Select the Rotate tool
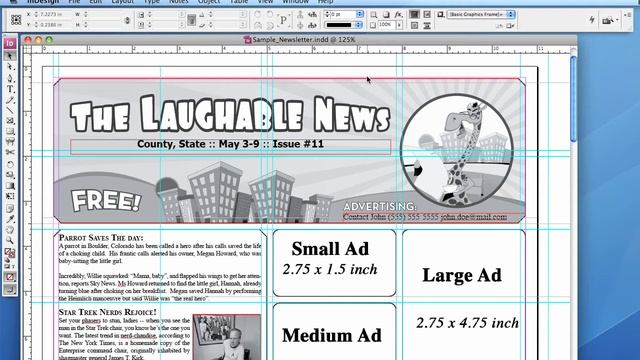 click(x=10, y=164)
